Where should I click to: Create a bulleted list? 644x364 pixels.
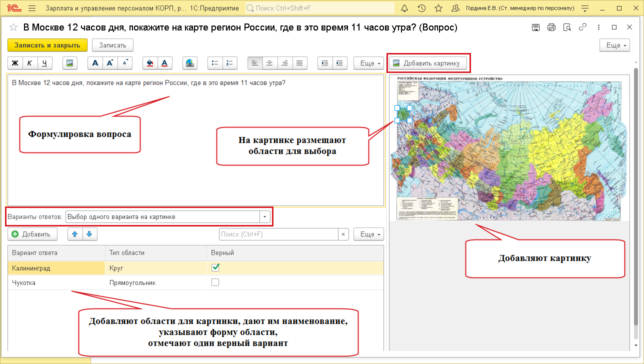coord(215,63)
